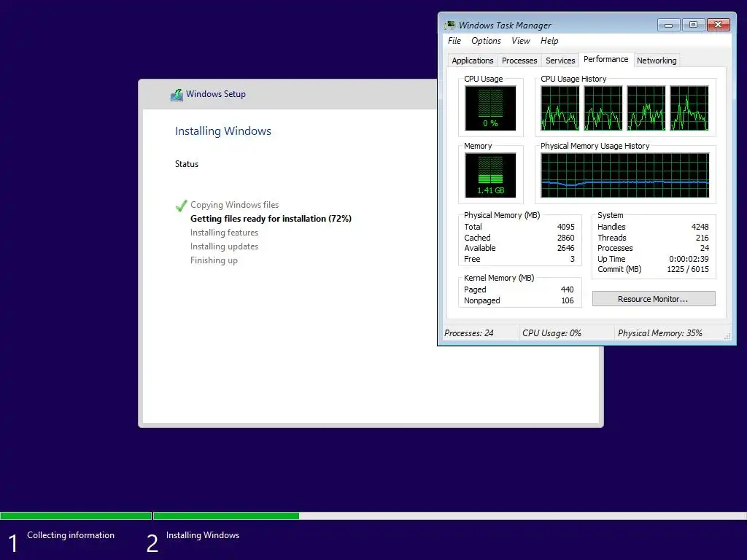Open the File menu in Task Manager
The image size is (747, 560).
(x=454, y=41)
